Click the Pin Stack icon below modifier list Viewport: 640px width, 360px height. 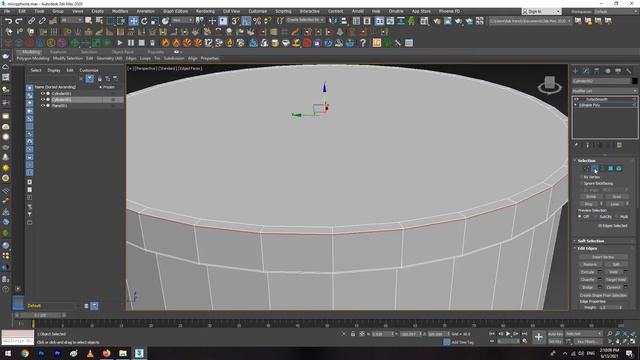tap(576, 145)
